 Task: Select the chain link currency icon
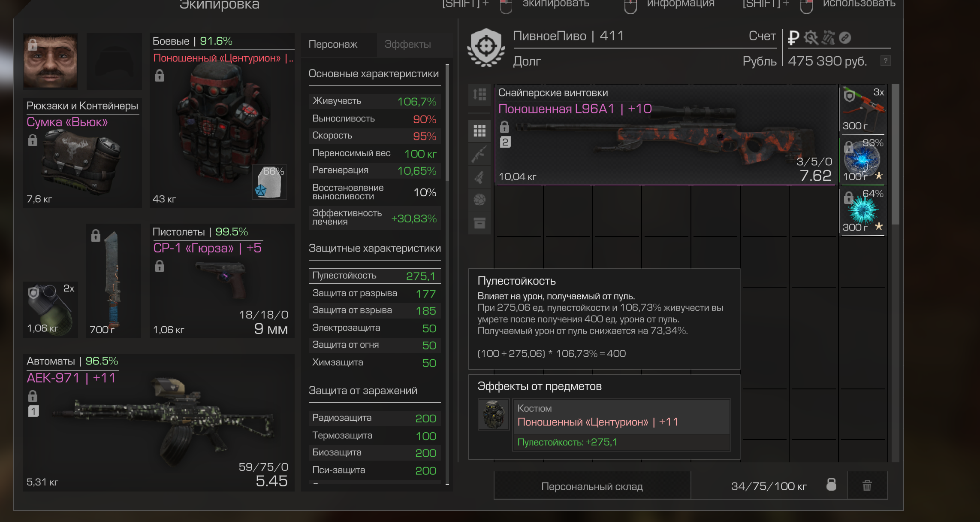(x=845, y=38)
